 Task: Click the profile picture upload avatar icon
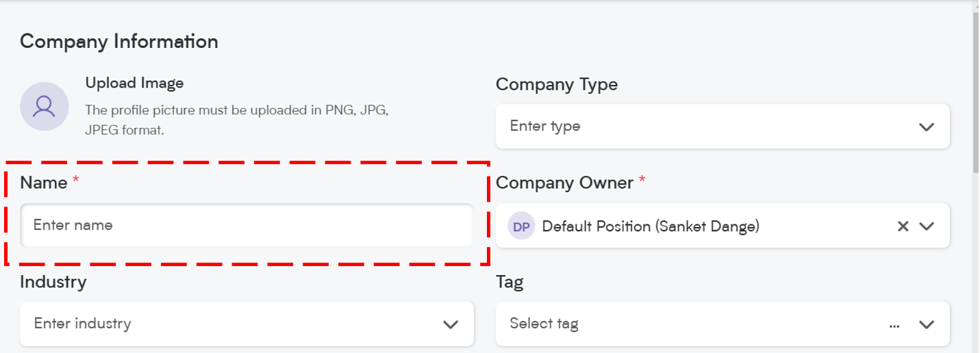click(44, 106)
